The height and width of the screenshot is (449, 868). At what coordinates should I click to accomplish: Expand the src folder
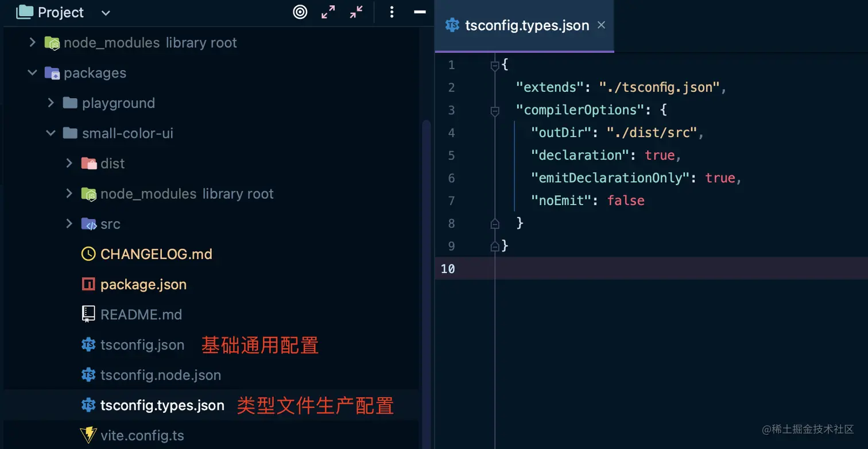(69, 223)
